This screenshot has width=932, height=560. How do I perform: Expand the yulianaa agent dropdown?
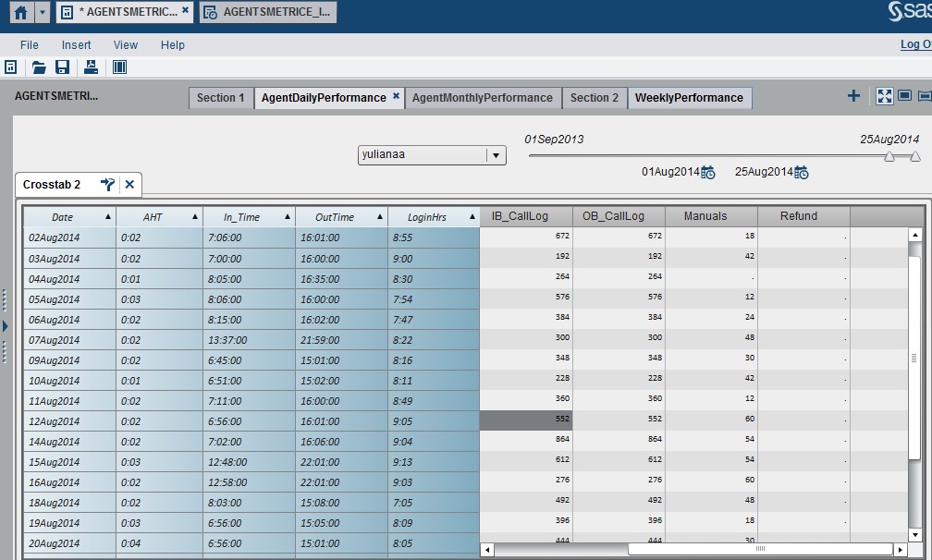pos(497,155)
